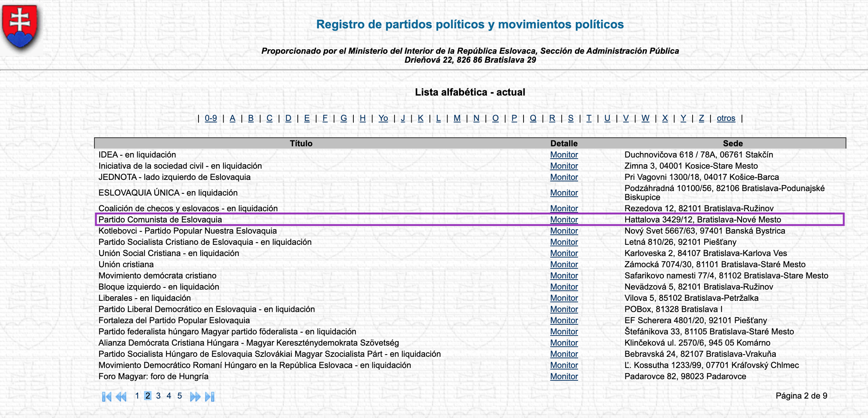View Monitor for Bloque izquierdo row
This screenshot has width=868, height=418.
click(564, 287)
